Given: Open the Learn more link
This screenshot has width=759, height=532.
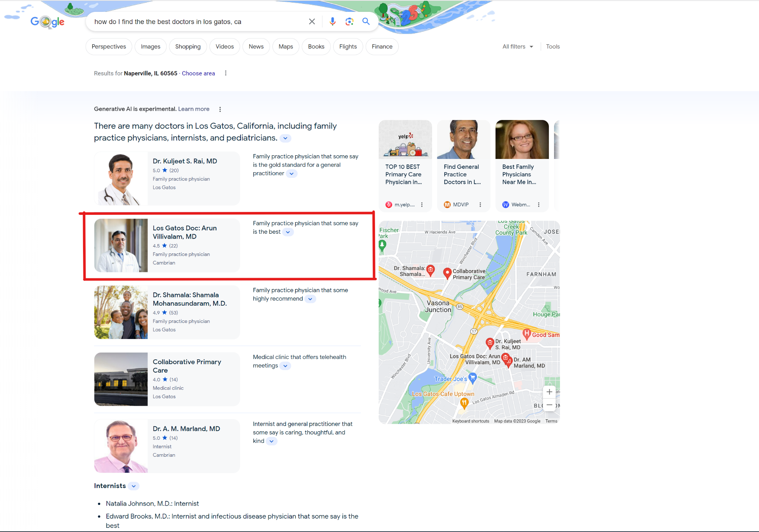Looking at the screenshot, I should point(194,109).
